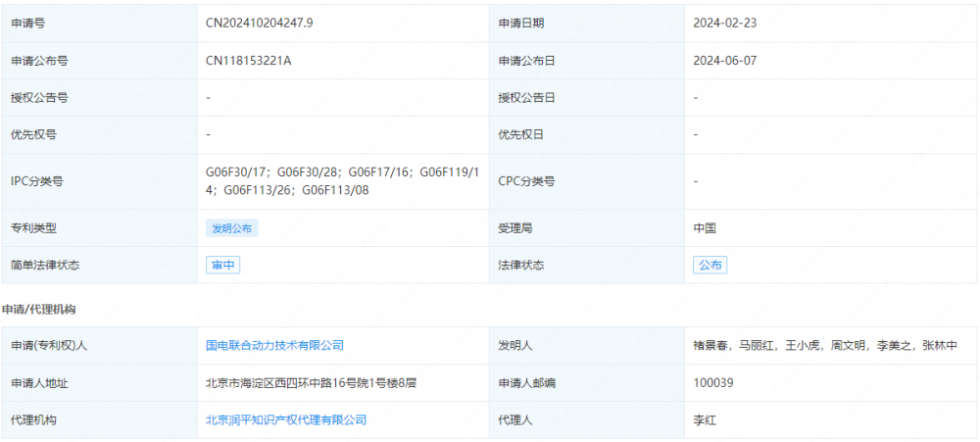Open applicant link 国电联合动力技术有限公司
The width and height of the screenshot is (980, 442).
pyautogui.click(x=275, y=345)
